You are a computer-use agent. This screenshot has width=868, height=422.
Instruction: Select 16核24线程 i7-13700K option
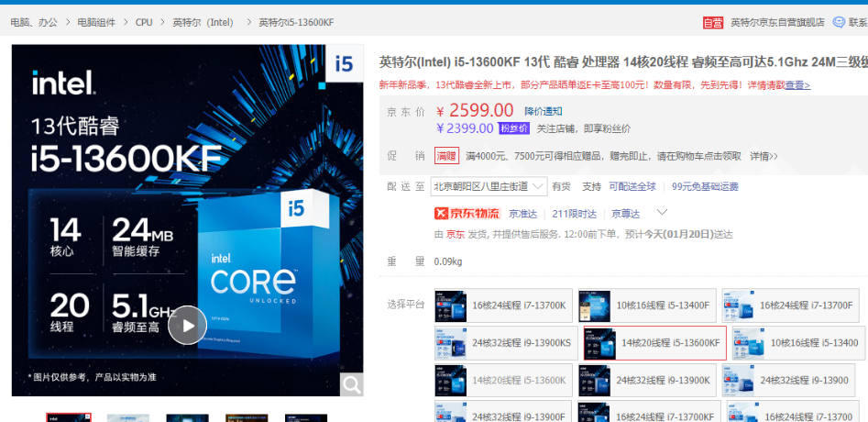pyautogui.click(x=503, y=305)
